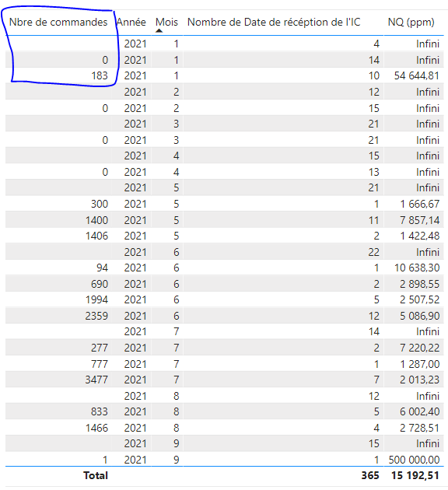Select the 777 commandes cell
Image resolution: width=448 pixels, height=490 pixels.
coord(100,364)
